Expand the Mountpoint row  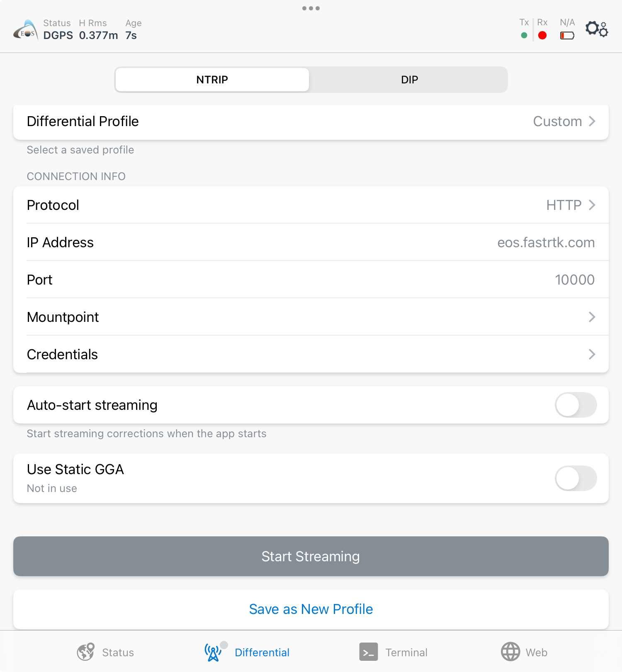point(311,317)
